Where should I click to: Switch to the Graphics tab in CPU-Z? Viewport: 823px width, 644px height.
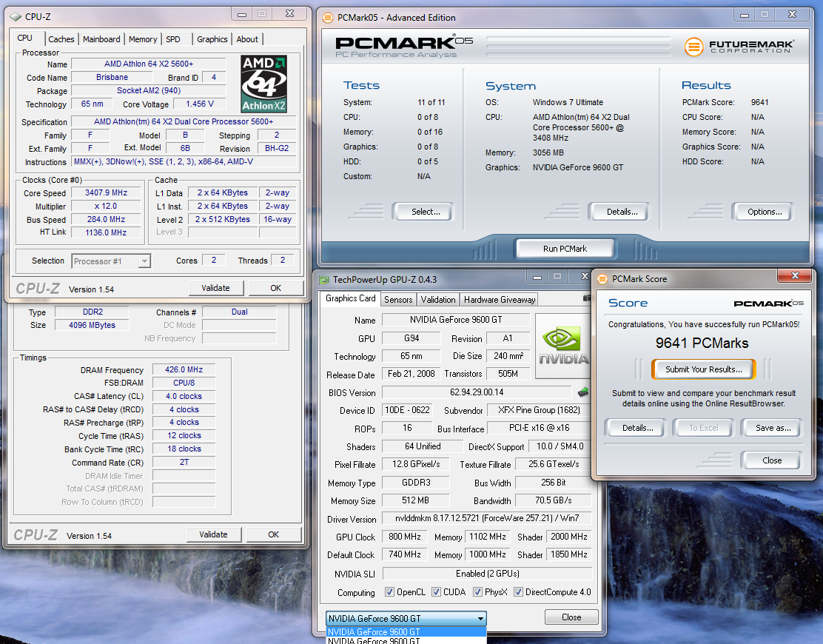pos(212,39)
